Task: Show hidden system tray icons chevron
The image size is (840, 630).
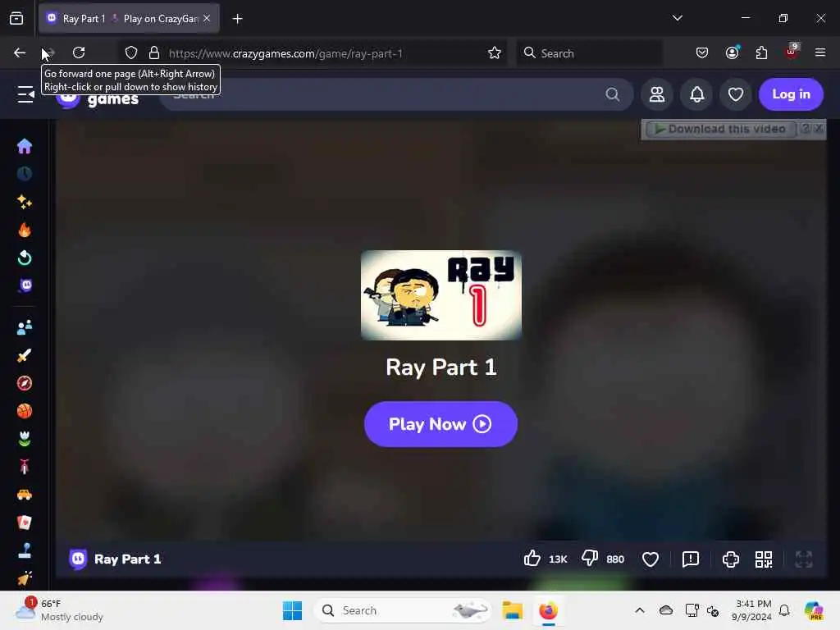Action: point(640,610)
